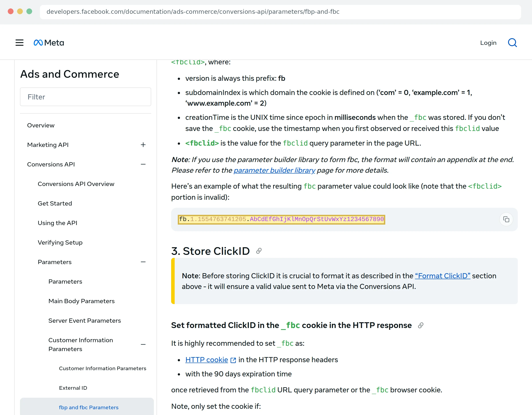The image size is (532, 415).
Task: Copy anchor link for Store ClickID heading
Action: coord(259,251)
